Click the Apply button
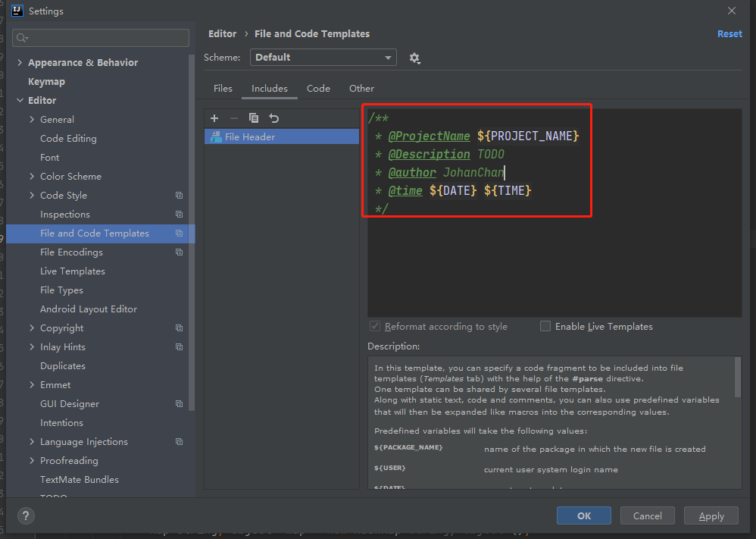 coord(711,515)
